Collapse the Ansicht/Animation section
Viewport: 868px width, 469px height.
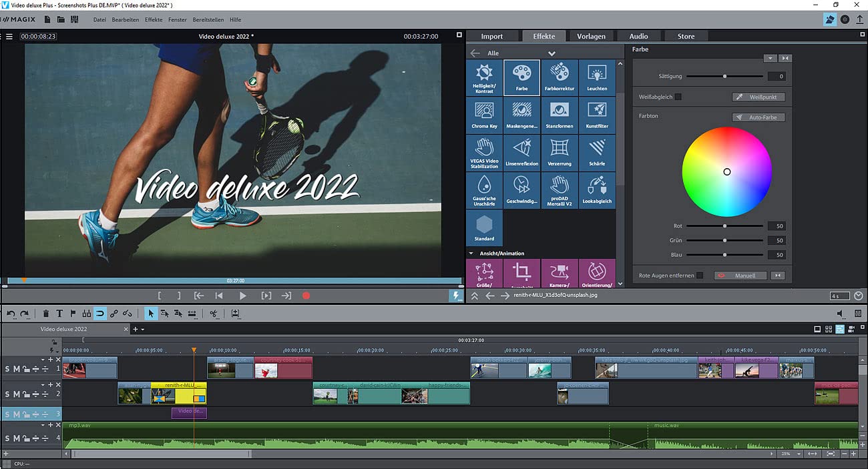[471, 254]
